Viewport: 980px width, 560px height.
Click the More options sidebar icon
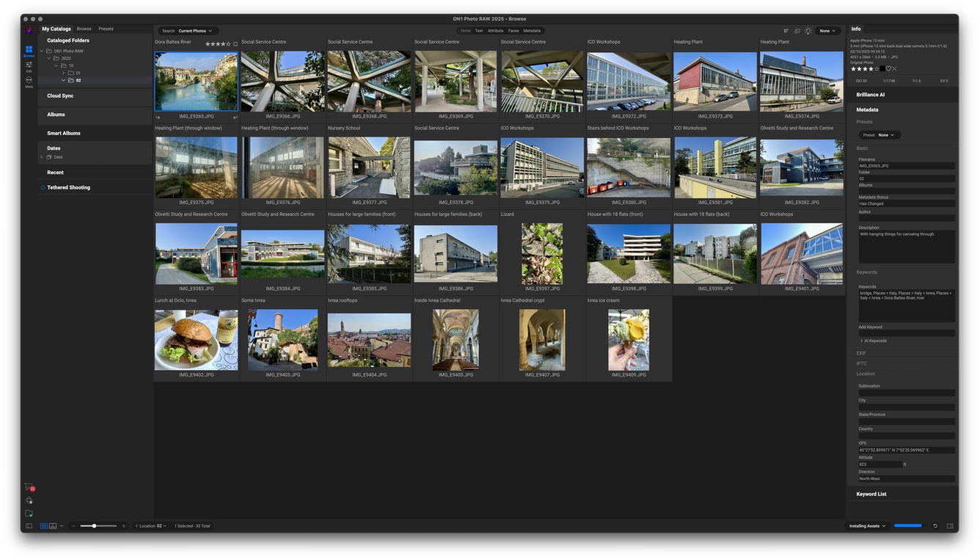(x=29, y=81)
